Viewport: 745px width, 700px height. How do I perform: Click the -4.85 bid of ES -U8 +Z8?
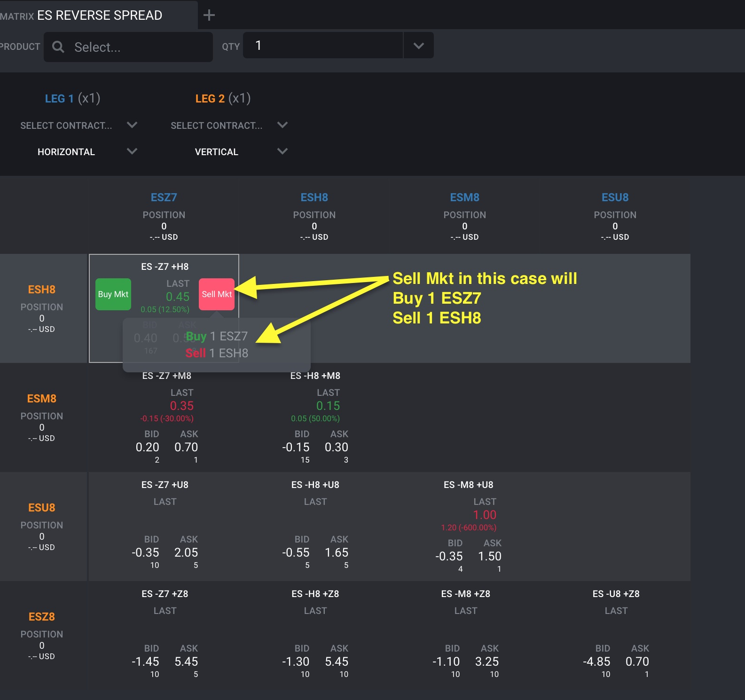click(x=596, y=661)
